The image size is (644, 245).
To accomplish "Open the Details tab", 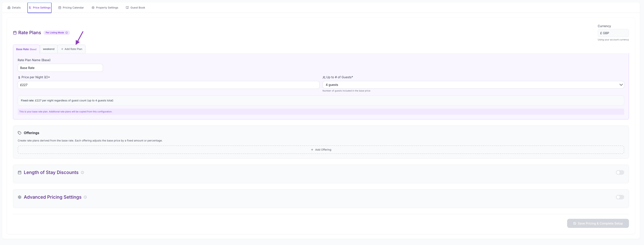I will pyautogui.click(x=14, y=8).
